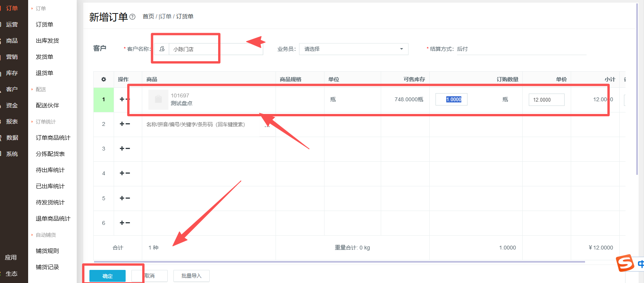Viewport: 644px width, 283px height.
Task: Click the 取消 cancel button
Action: tap(150, 276)
